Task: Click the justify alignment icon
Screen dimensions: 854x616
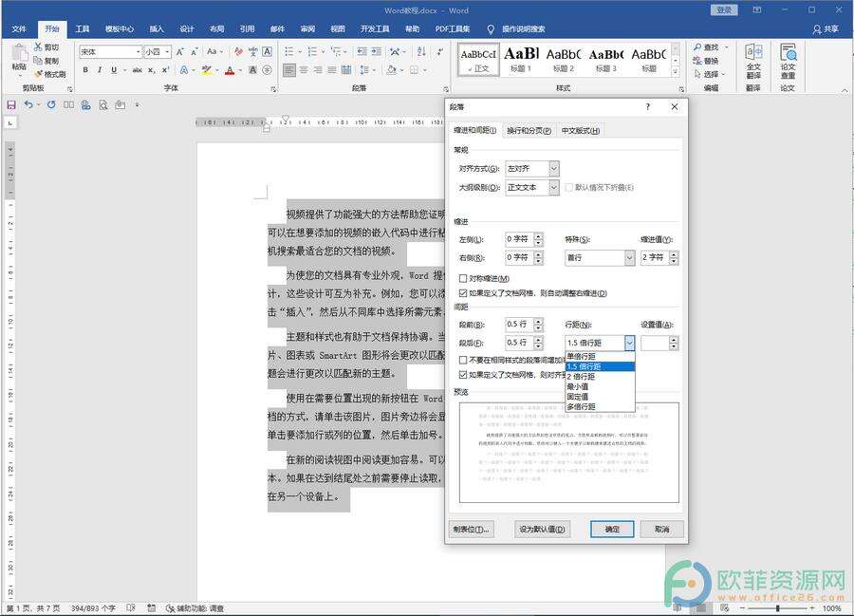Action: pos(332,69)
